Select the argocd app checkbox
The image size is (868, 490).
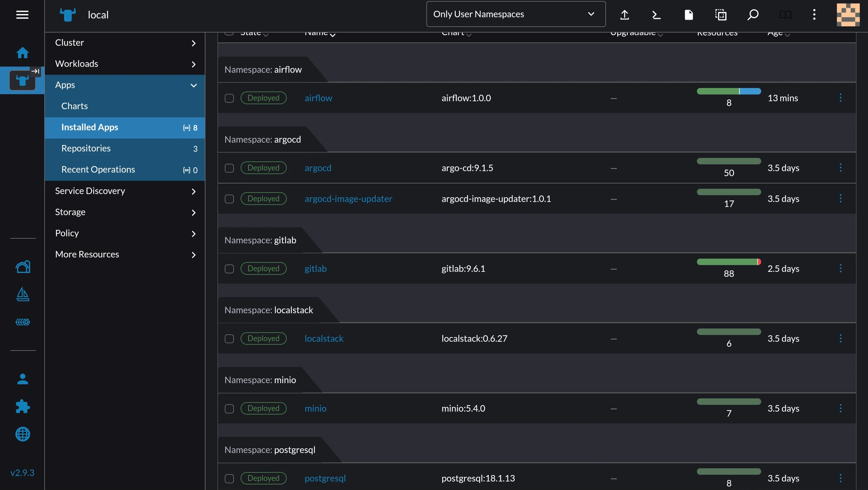[x=229, y=168]
